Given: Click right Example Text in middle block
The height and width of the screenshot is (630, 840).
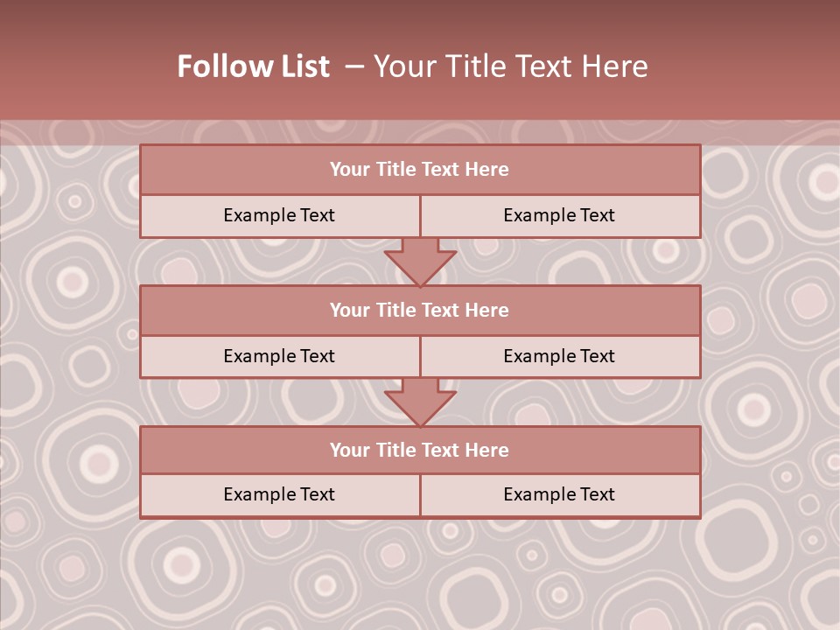Looking at the screenshot, I should click(x=559, y=357).
